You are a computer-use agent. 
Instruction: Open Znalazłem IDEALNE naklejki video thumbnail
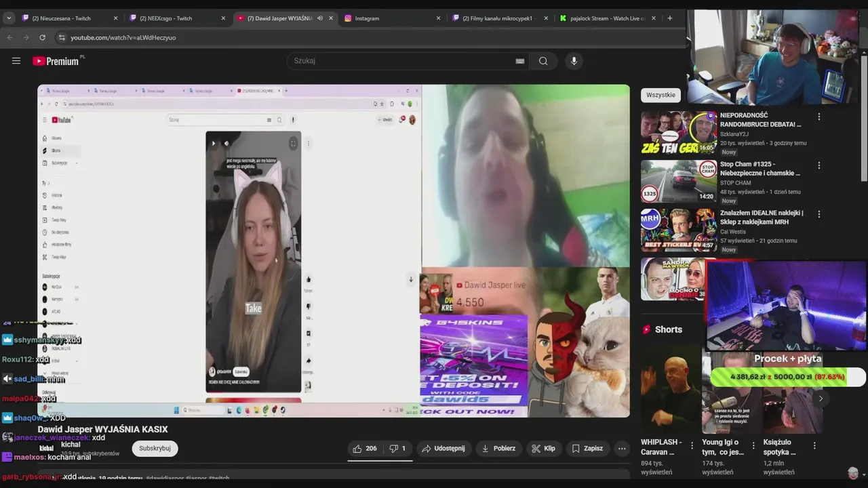click(679, 230)
